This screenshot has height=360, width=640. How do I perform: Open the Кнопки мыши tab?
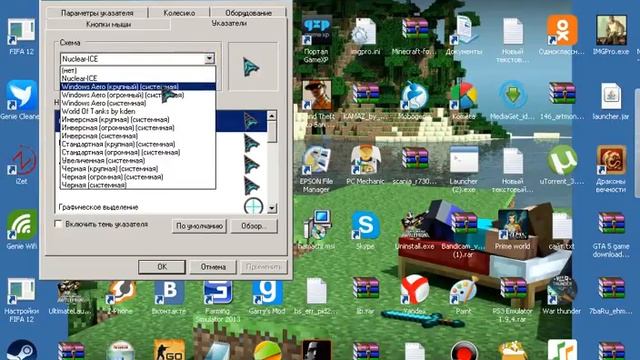(109, 24)
